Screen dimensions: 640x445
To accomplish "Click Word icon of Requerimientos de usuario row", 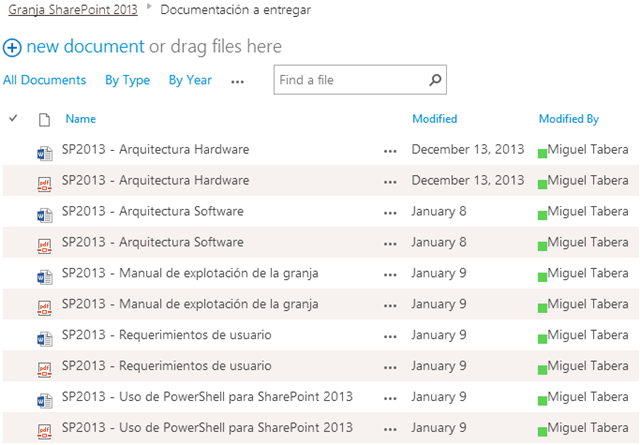I will [44, 339].
